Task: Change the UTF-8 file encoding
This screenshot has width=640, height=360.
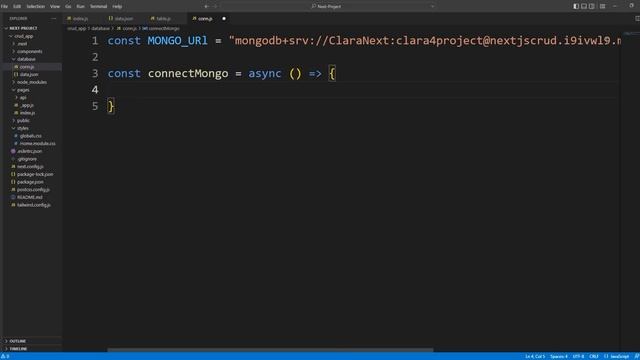Action: pos(578,356)
